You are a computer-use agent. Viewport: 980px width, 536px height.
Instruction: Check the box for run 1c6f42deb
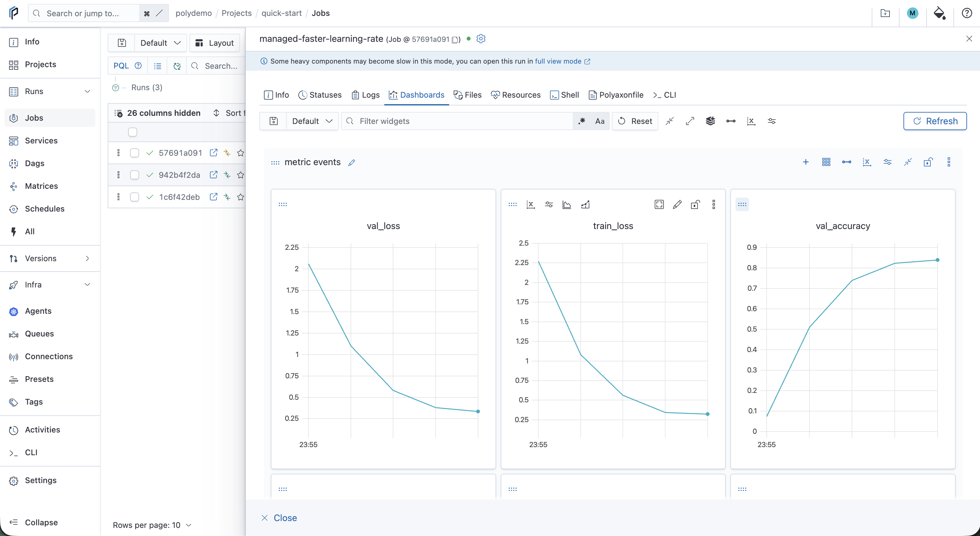pos(134,197)
